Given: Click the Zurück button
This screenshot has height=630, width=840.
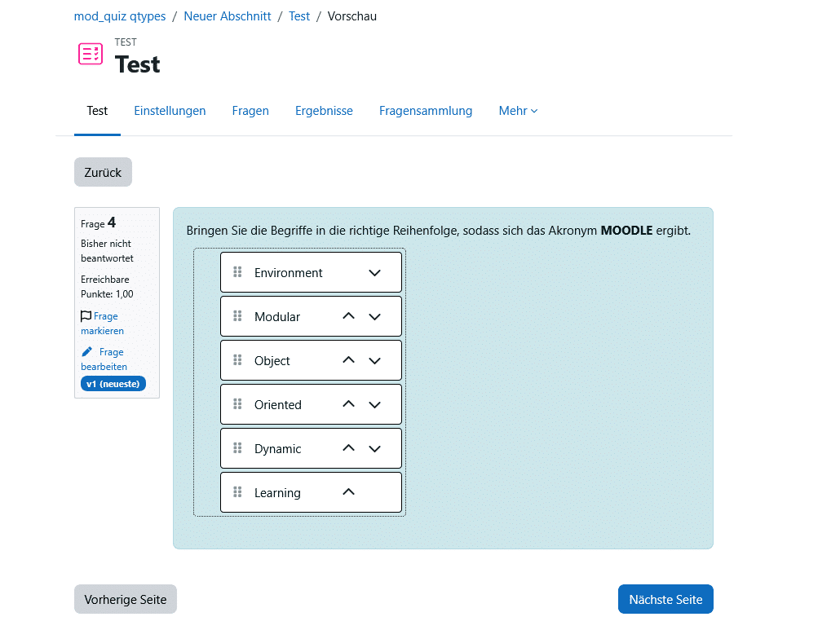Looking at the screenshot, I should (103, 172).
